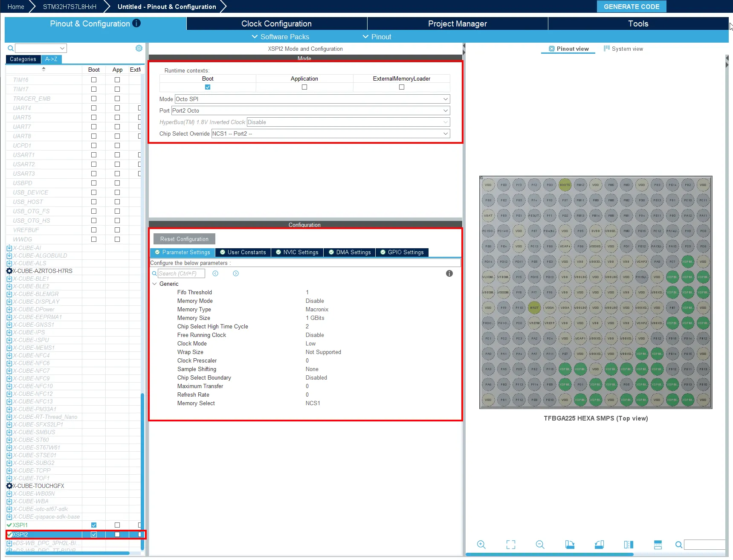Click Reset Configuration button
The height and width of the screenshot is (560, 733).
pyautogui.click(x=184, y=239)
